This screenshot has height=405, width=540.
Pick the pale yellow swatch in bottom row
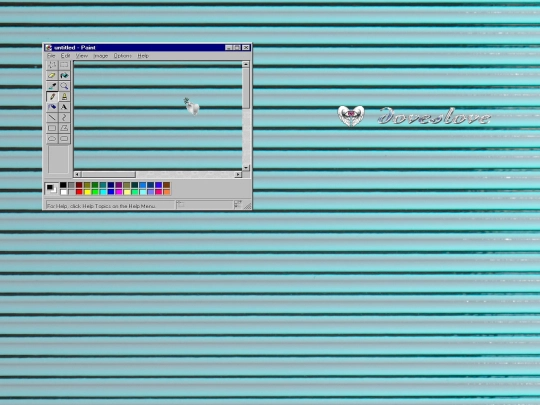127,192
